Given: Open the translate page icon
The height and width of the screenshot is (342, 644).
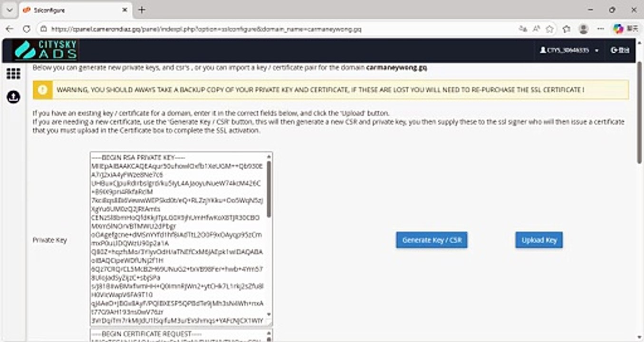Looking at the screenshot, I should (523, 29).
